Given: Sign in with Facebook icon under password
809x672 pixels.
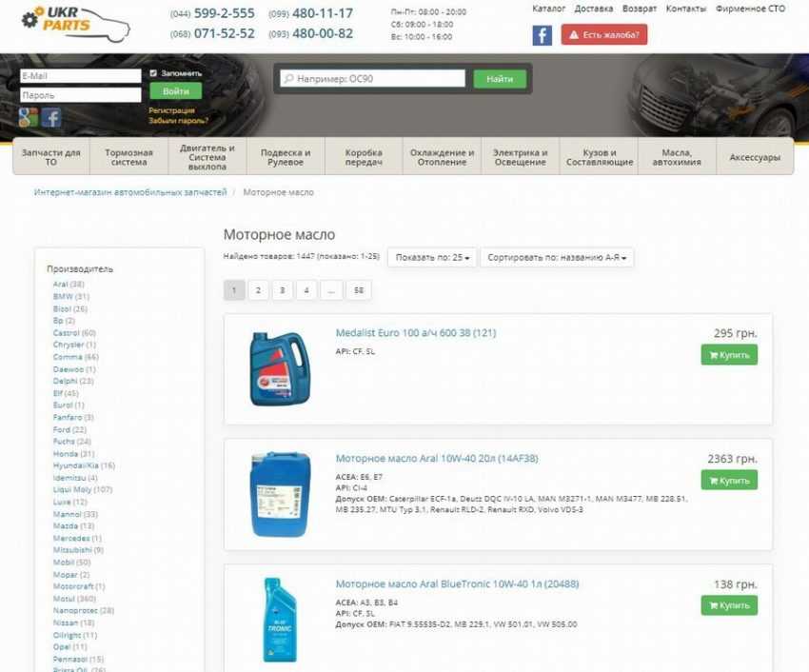Looking at the screenshot, I should 51,117.
